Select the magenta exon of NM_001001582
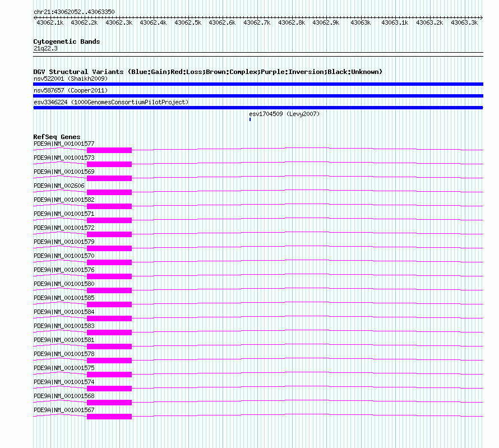Screen dimensions: 499x448 coord(109,206)
